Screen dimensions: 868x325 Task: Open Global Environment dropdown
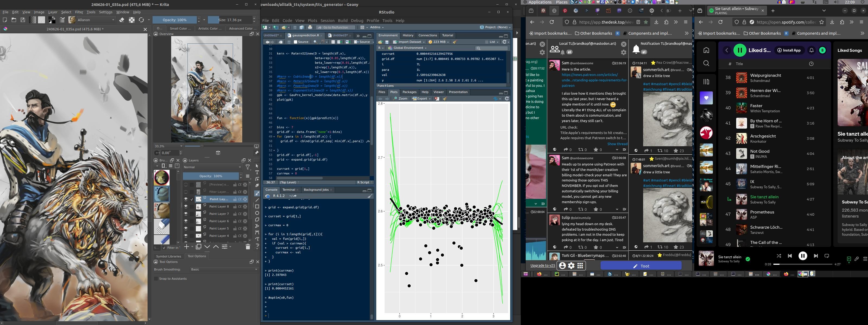pyautogui.click(x=407, y=48)
